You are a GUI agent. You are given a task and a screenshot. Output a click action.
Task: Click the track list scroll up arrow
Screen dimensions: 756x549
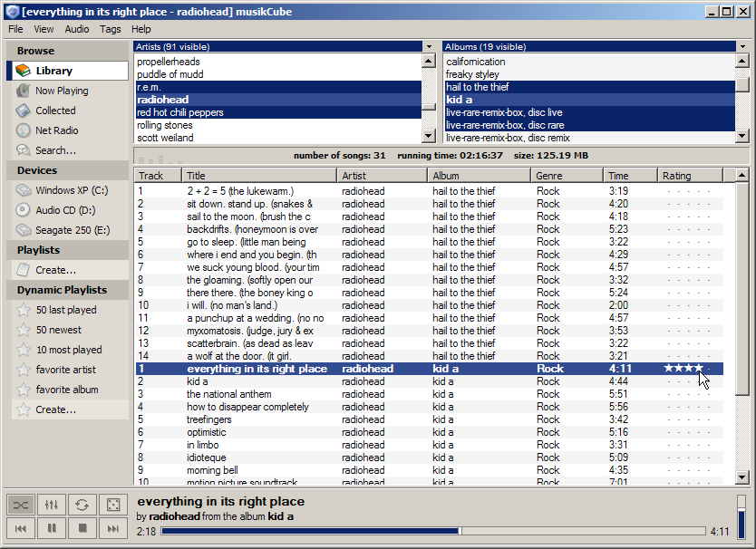742,175
